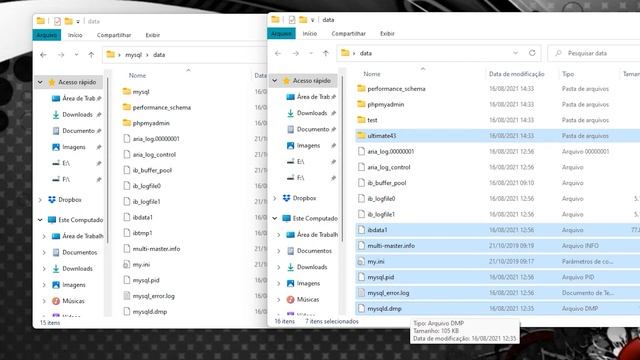Open Compartilhar tab in left window
The width and height of the screenshot is (640, 360).
(114, 35)
